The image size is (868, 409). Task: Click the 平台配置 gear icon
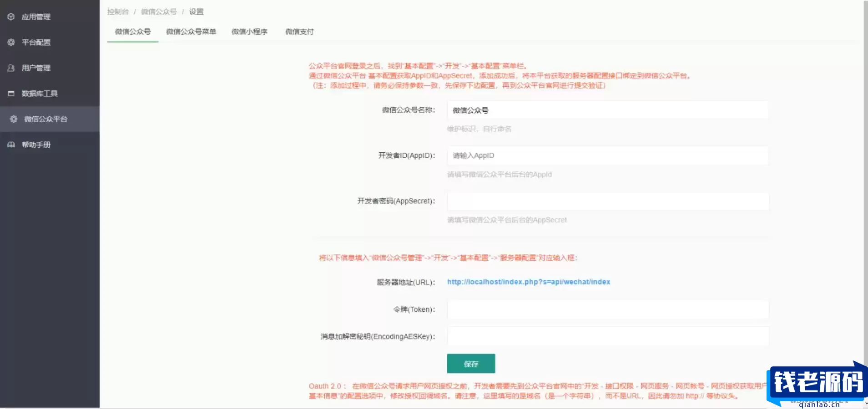[11, 42]
